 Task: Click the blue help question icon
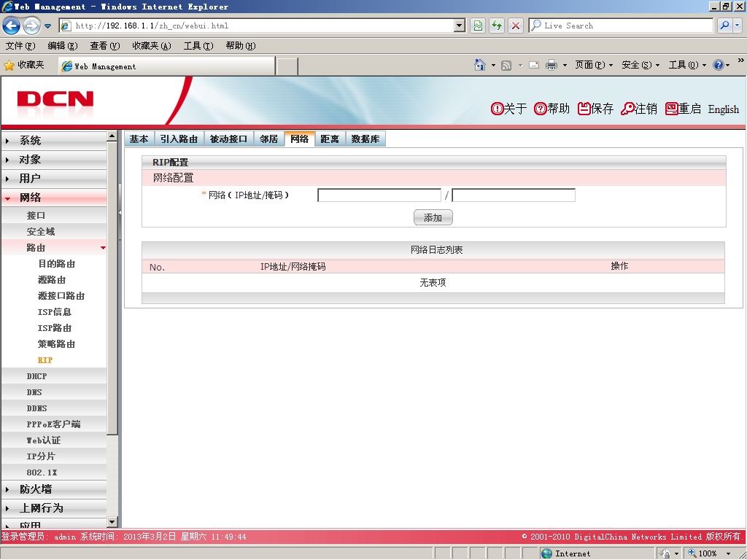(719, 65)
